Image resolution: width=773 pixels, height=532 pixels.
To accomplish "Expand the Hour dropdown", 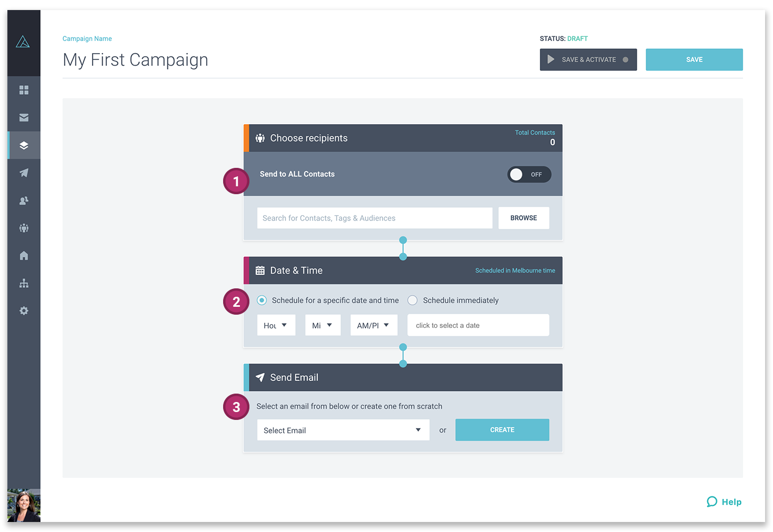I will (276, 325).
